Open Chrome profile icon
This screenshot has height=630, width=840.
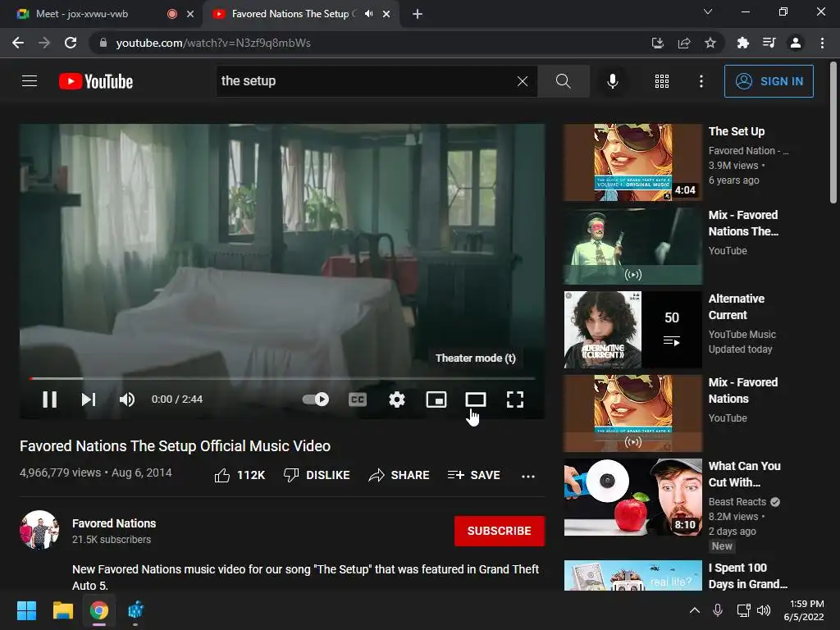796,43
